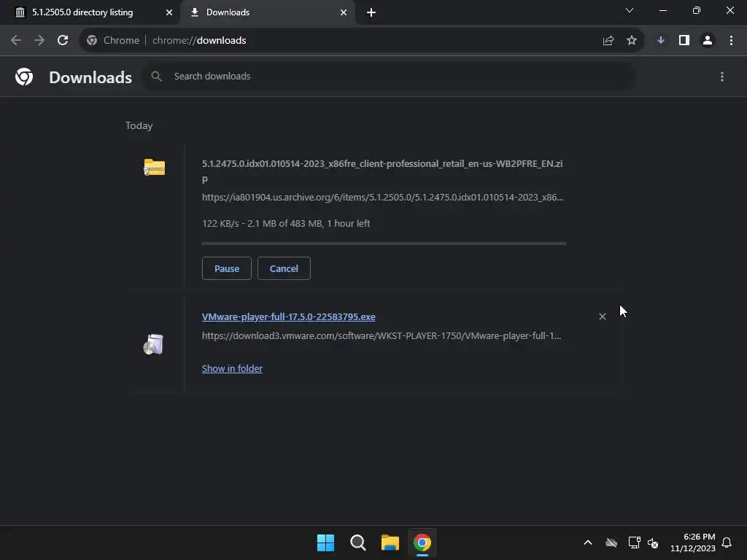747x560 pixels.
Task: Click the zip file name text
Action: point(382,171)
